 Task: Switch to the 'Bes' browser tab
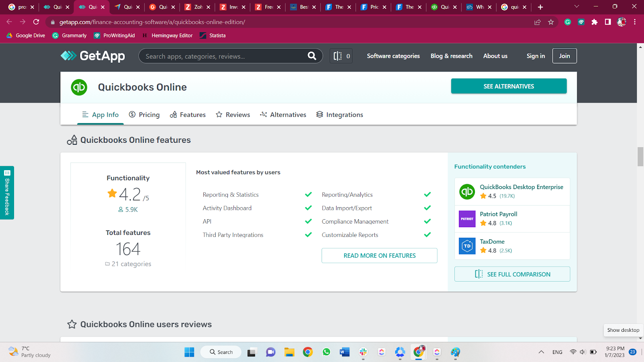(x=304, y=7)
